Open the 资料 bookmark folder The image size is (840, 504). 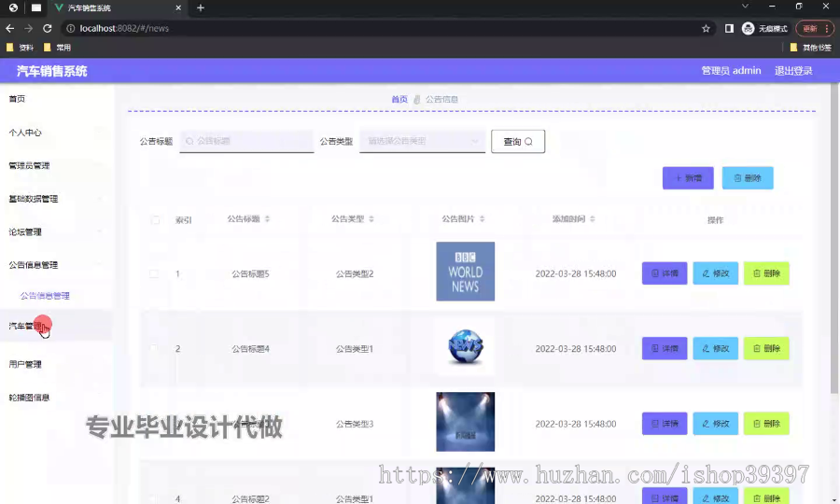click(21, 48)
